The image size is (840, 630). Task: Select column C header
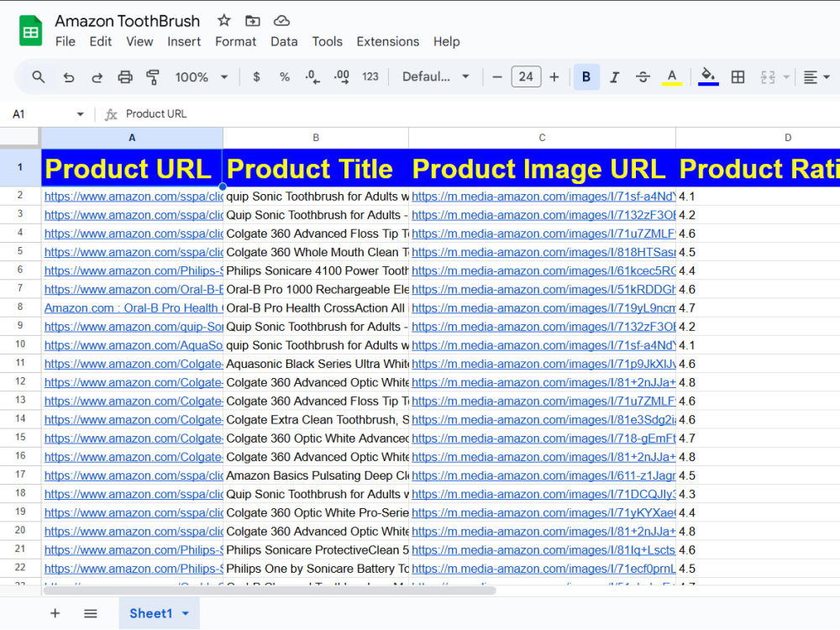click(542, 138)
